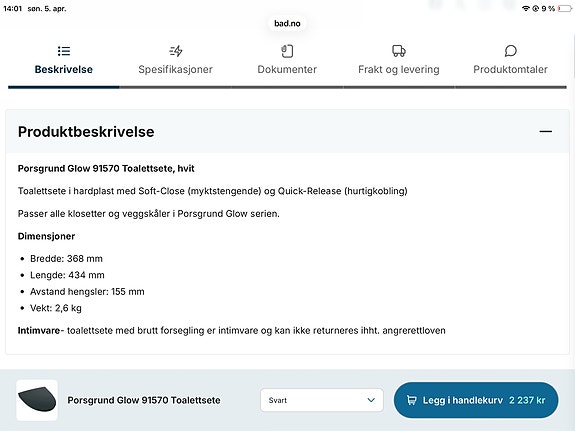Viewport: 575px width, 431px height.
Task: Click the document icon above Dokumenter
Action: (x=287, y=51)
